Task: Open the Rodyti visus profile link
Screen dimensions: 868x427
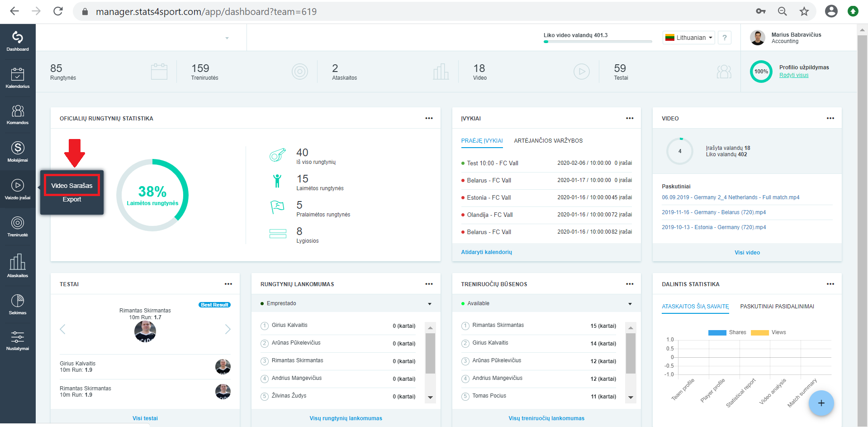Action: pos(794,75)
